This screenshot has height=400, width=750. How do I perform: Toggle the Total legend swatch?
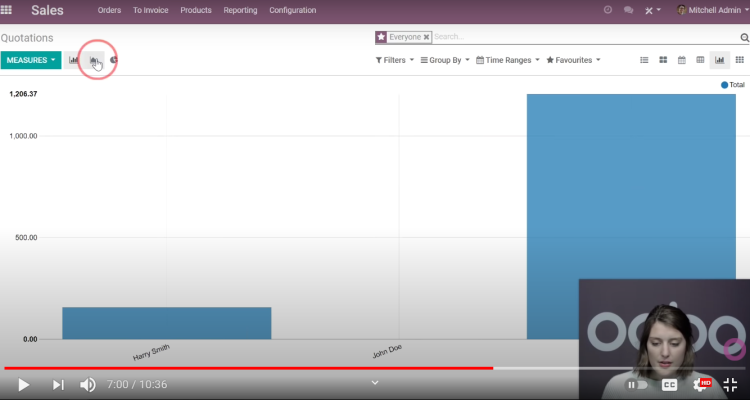pyautogui.click(x=724, y=85)
